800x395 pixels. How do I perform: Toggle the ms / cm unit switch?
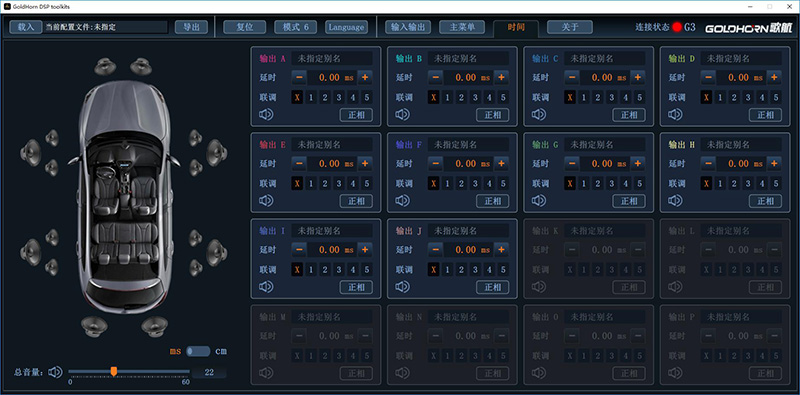tap(198, 351)
